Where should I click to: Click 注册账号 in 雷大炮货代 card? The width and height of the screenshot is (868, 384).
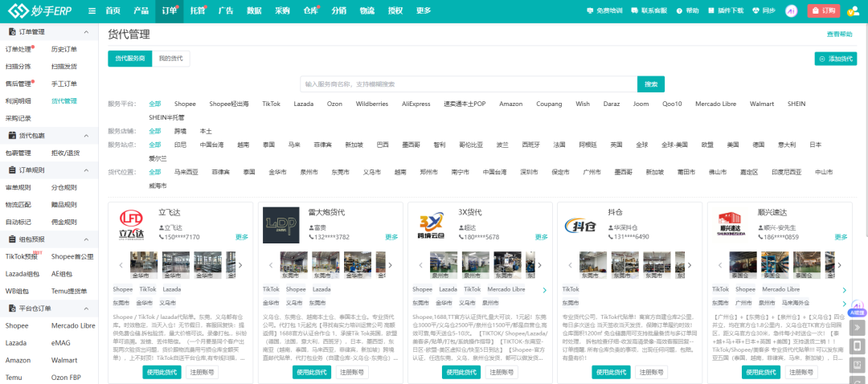click(352, 373)
